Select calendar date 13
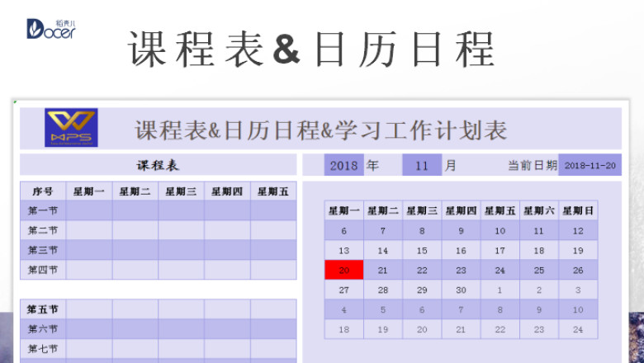 pos(343,250)
